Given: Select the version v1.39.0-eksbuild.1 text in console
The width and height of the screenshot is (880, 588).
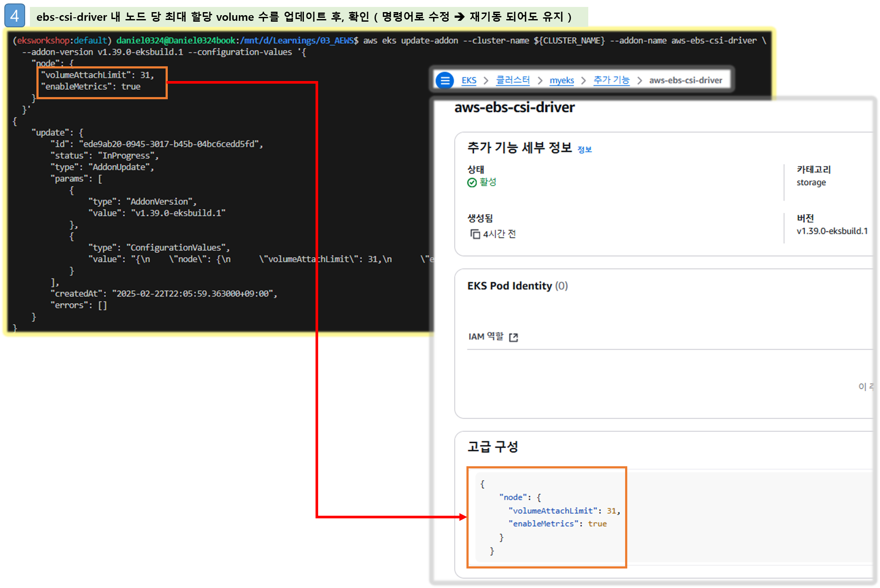Looking at the screenshot, I should click(832, 231).
